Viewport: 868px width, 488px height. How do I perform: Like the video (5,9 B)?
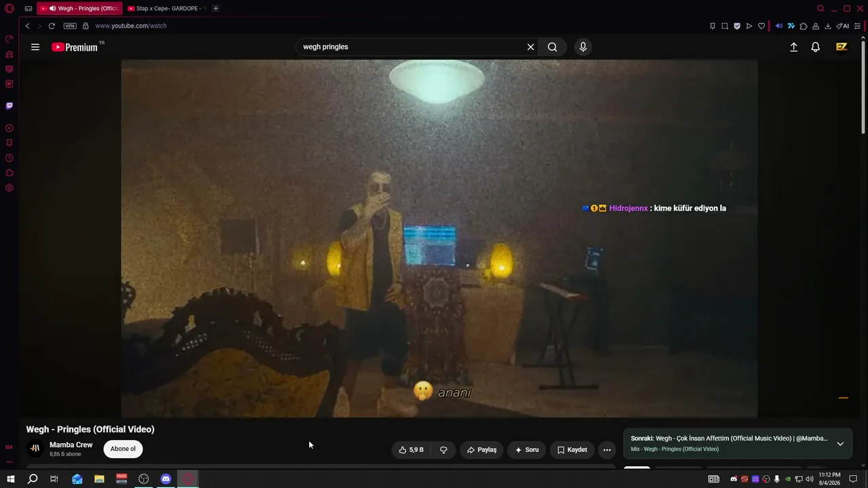point(411,449)
